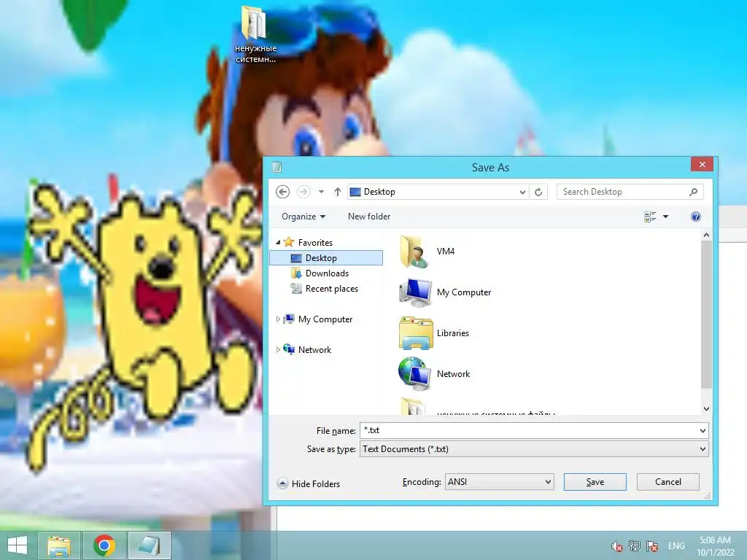This screenshot has width=747, height=560.
Task: Click the search magnifier icon
Action: (x=693, y=192)
